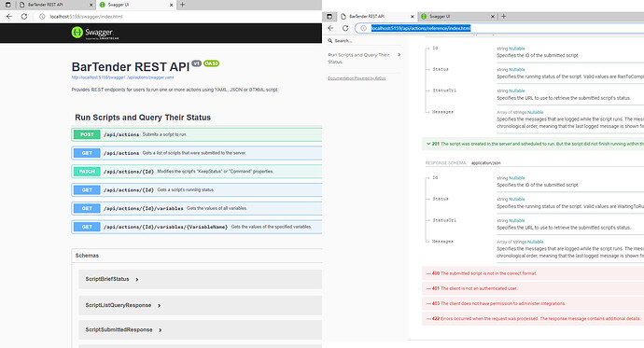The width and height of the screenshot is (644, 348).
Task: Expand the PATCH /api/actions/{Id} endpoint
Action: click(x=196, y=172)
